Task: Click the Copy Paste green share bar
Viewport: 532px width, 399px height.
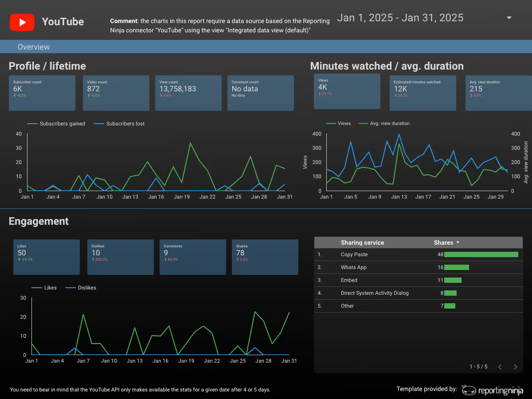Action: point(481,254)
